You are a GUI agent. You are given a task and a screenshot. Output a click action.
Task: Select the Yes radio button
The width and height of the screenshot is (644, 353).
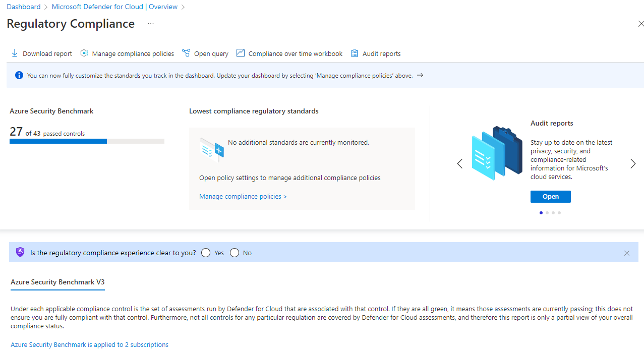[x=206, y=253]
